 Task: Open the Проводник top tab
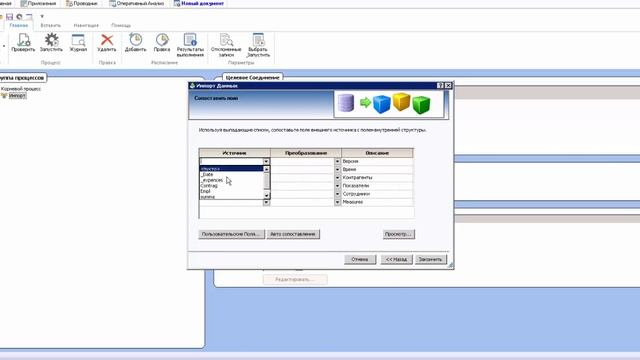pos(82,3)
